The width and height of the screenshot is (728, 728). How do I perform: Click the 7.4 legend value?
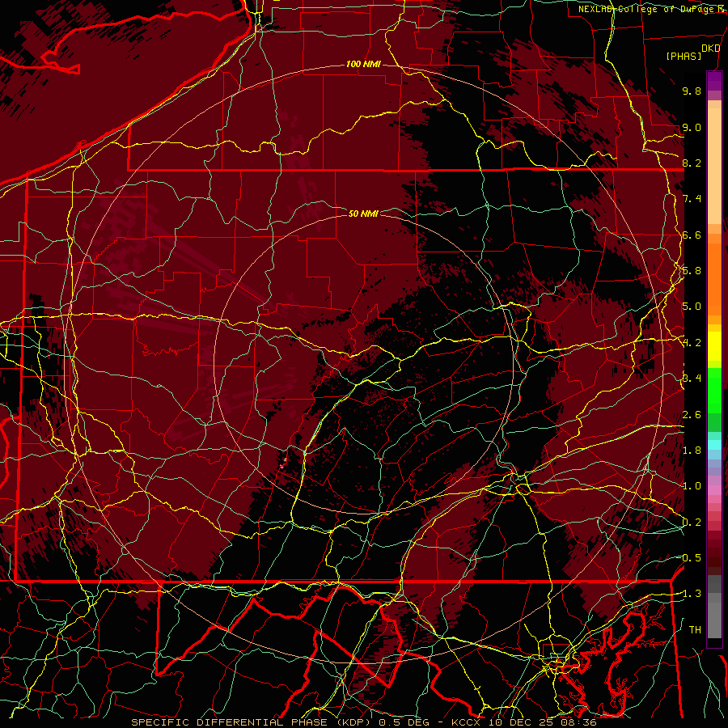[x=692, y=199]
